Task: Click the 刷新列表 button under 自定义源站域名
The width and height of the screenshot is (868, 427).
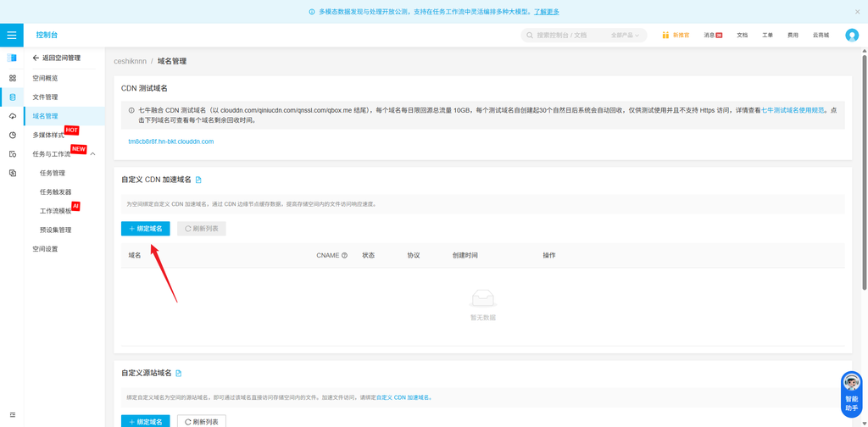Action: pyautogui.click(x=202, y=421)
